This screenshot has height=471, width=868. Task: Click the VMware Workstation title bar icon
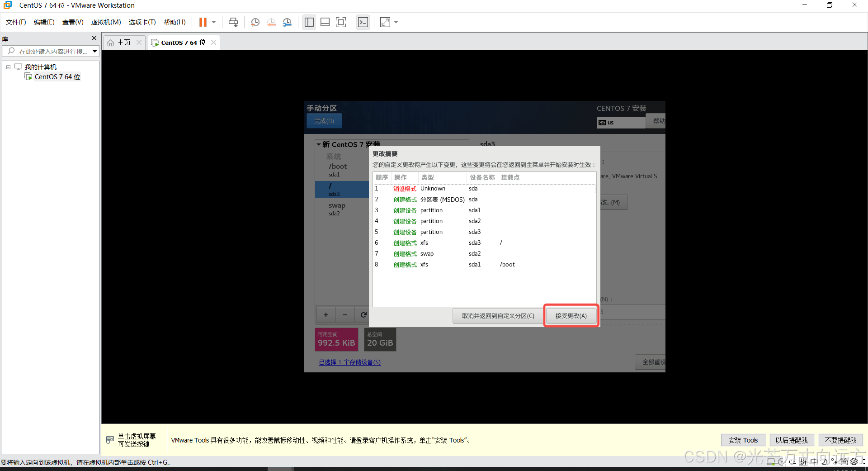pos(8,5)
